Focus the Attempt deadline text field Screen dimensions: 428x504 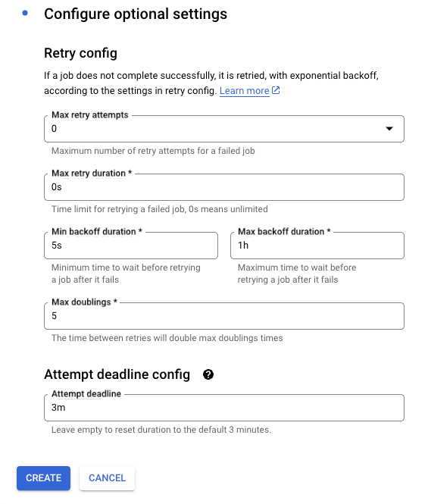point(224,408)
